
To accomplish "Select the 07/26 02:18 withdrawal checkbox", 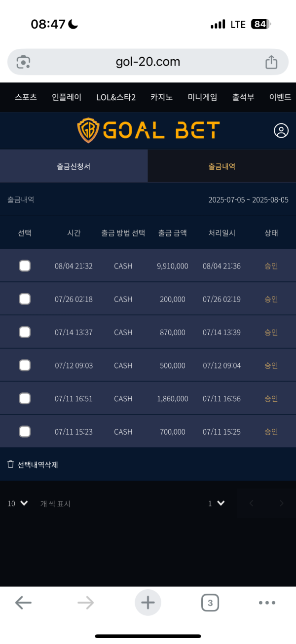I will [x=25, y=299].
